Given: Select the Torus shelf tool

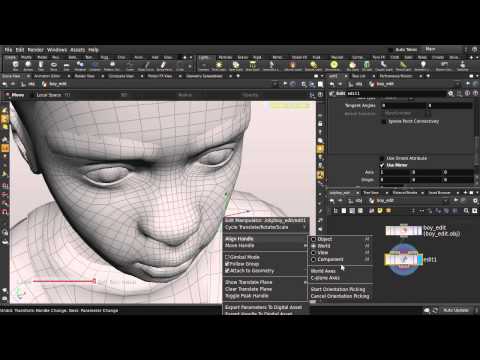Looking at the screenshot, I should coord(54,65).
